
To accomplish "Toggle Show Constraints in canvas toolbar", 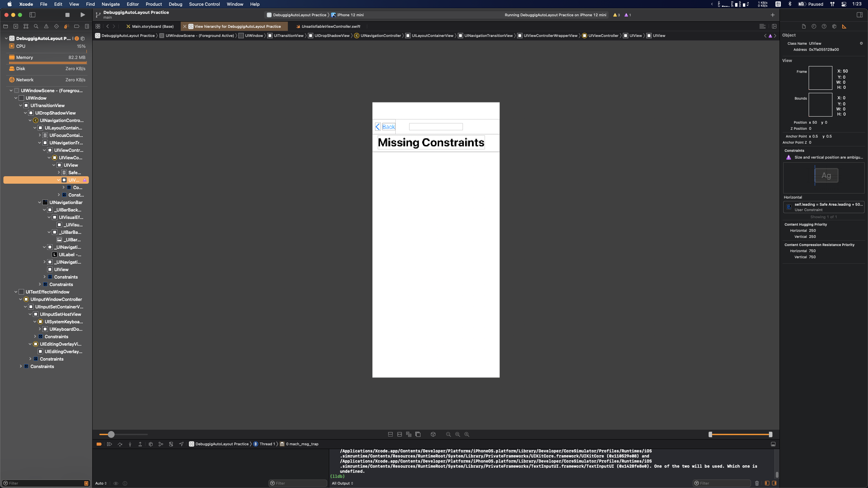I will coord(399,434).
